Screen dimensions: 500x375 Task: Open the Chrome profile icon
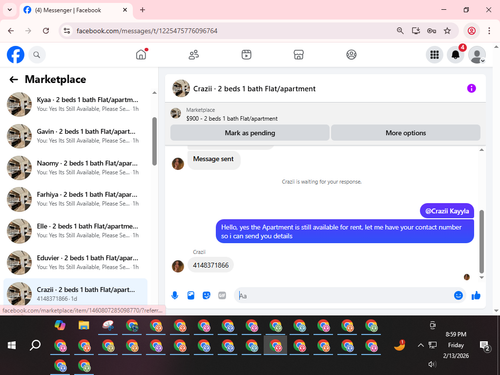pyautogui.click(x=471, y=31)
